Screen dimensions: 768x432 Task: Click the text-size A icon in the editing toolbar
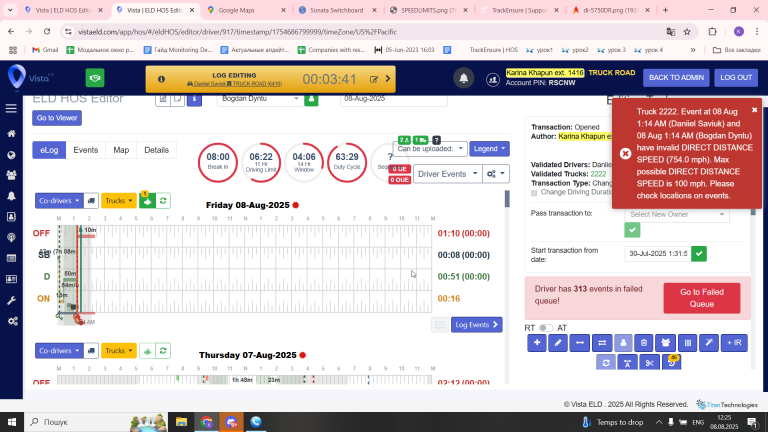coord(627,362)
